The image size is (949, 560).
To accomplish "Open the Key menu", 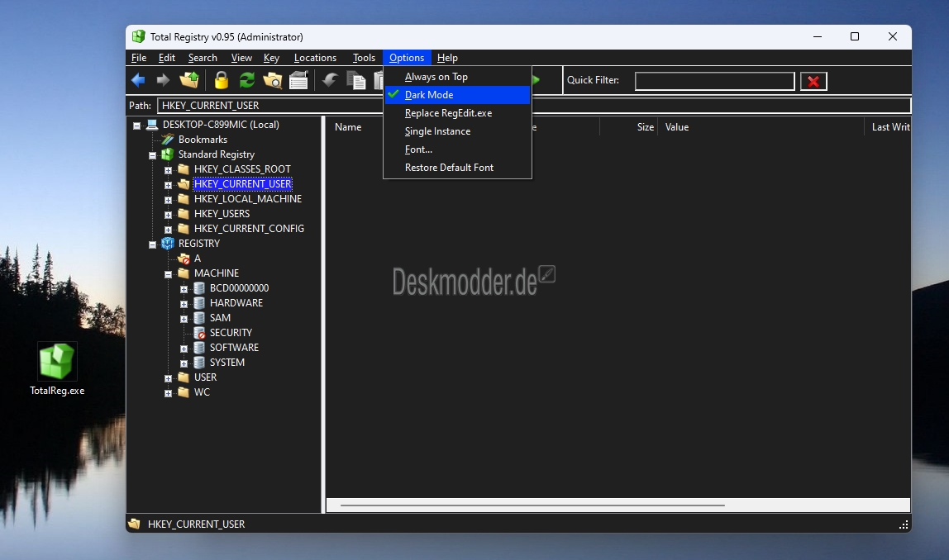I will coord(271,58).
